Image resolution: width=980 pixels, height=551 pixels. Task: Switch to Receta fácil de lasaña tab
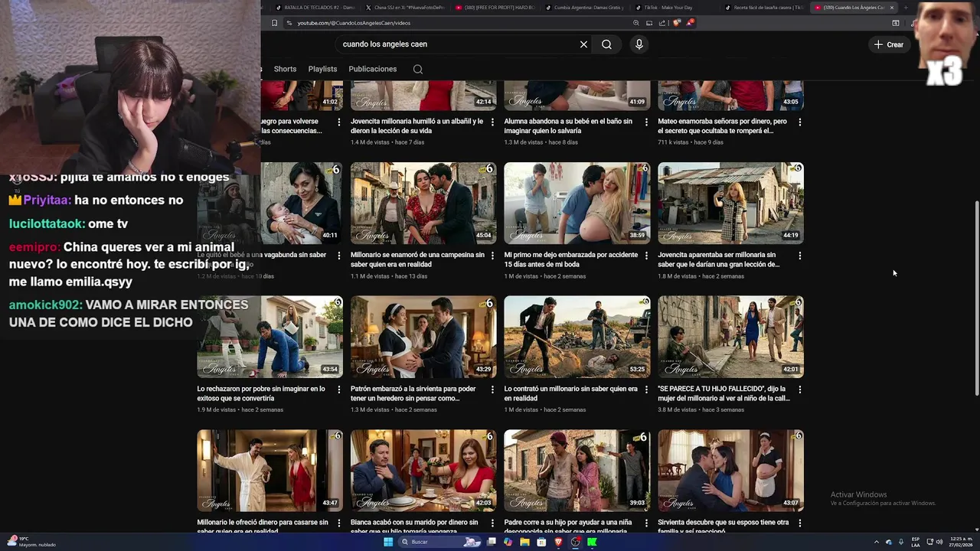pyautogui.click(x=764, y=8)
